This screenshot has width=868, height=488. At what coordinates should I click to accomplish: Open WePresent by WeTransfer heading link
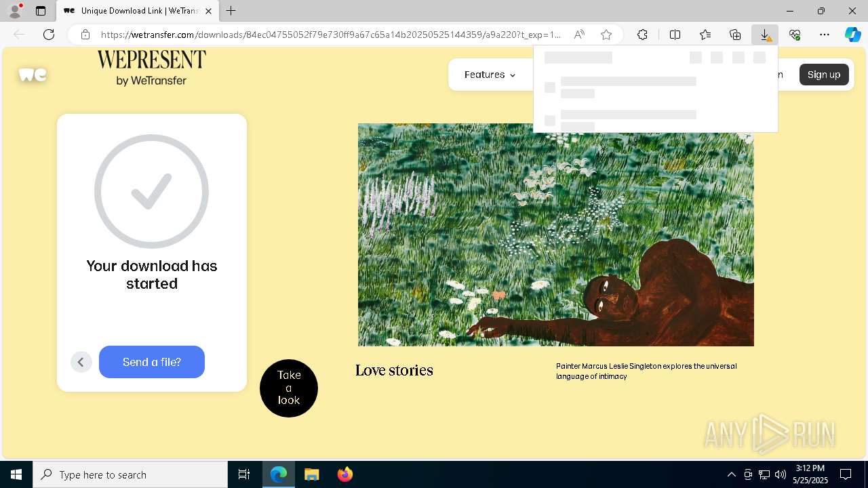coord(151,68)
